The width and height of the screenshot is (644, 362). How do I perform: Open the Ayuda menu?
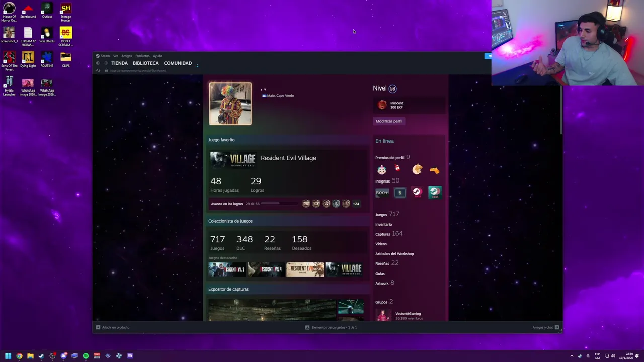[x=157, y=56]
